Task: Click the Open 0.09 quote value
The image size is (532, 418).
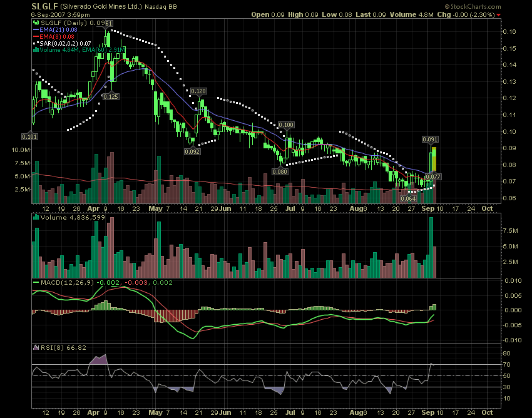Action: [x=268, y=14]
